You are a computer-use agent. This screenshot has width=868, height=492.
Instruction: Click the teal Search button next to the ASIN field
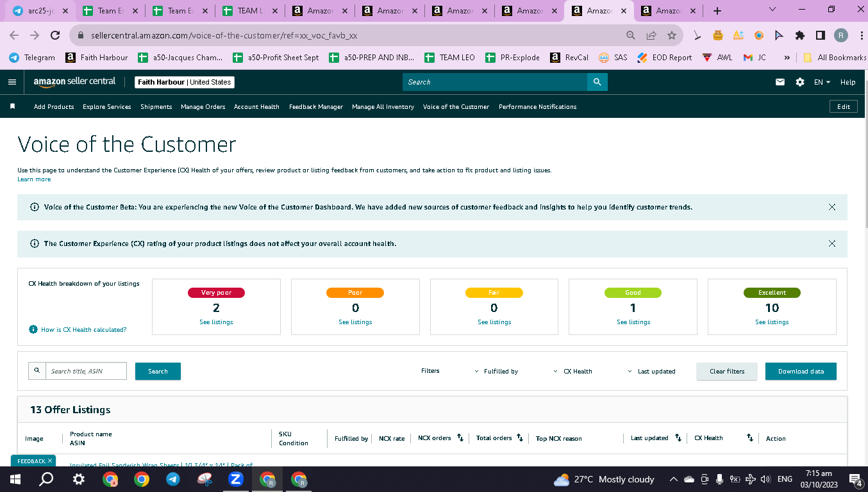[x=158, y=371]
